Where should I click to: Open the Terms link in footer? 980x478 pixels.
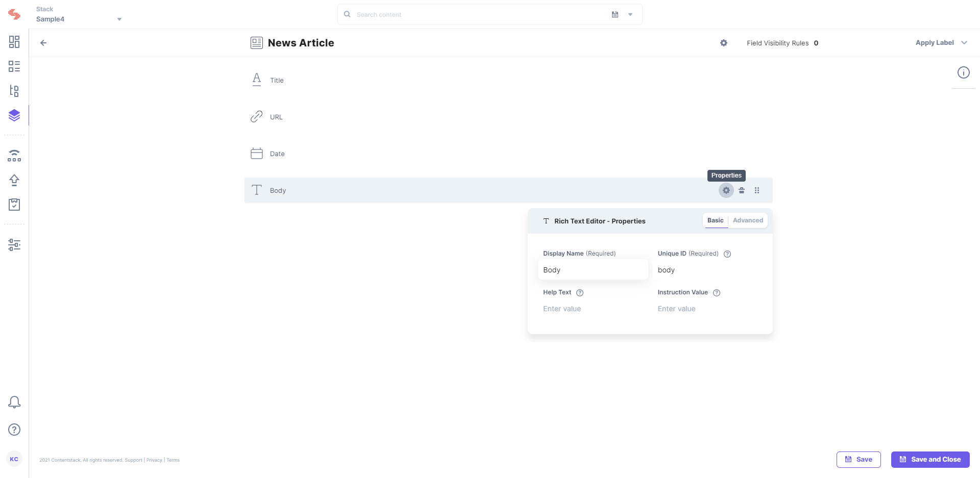coord(173,460)
